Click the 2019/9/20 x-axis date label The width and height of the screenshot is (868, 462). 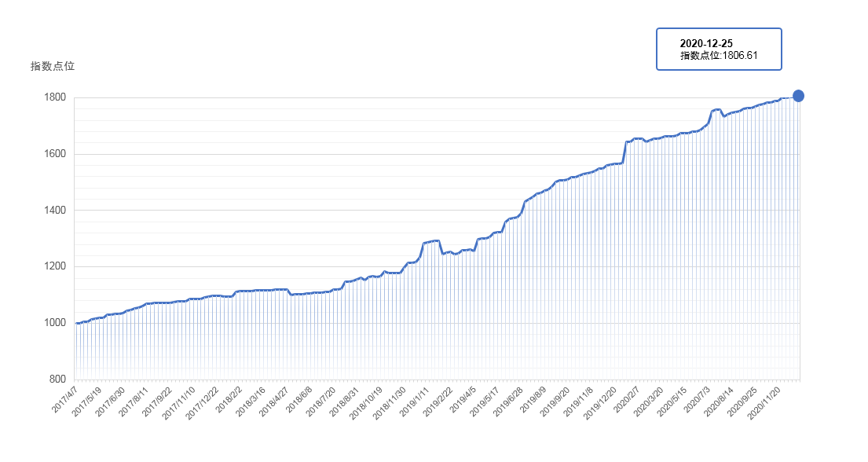pos(555,401)
